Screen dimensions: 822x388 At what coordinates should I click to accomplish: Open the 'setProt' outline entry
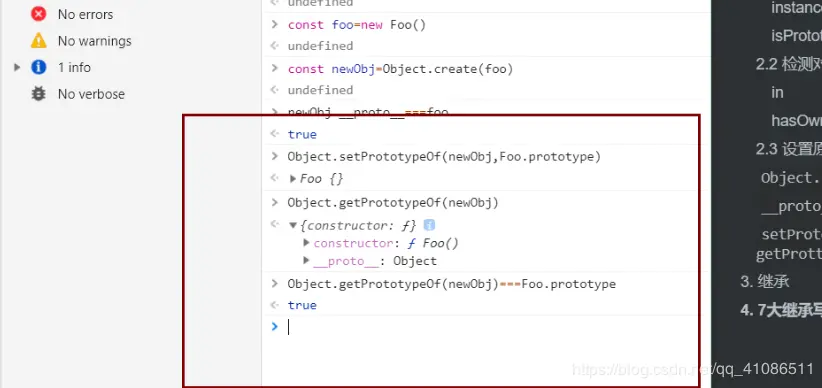click(792, 233)
